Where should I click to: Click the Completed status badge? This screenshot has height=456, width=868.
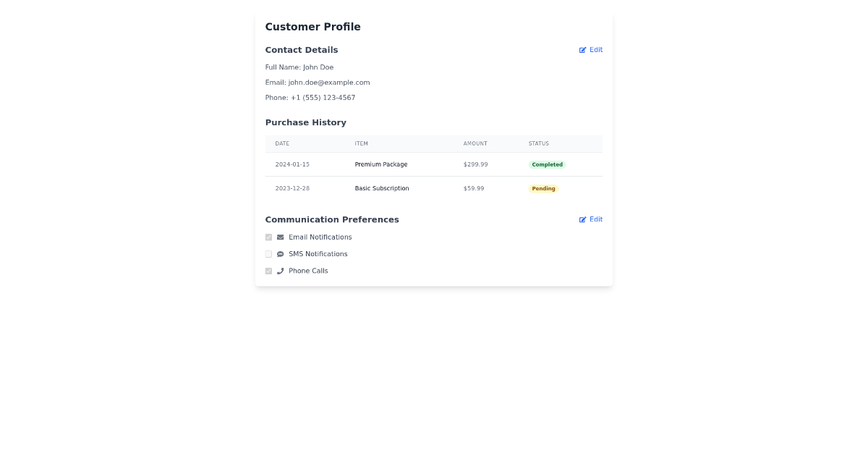point(547,164)
